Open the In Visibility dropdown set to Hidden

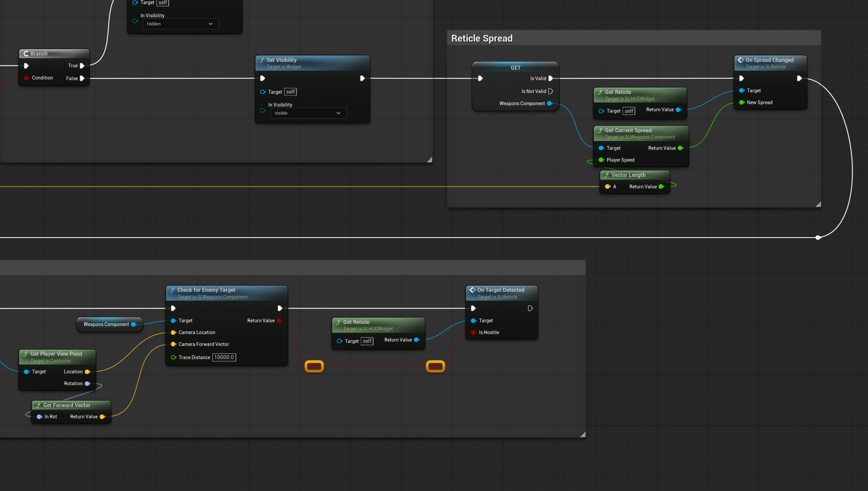[x=180, y=24]
